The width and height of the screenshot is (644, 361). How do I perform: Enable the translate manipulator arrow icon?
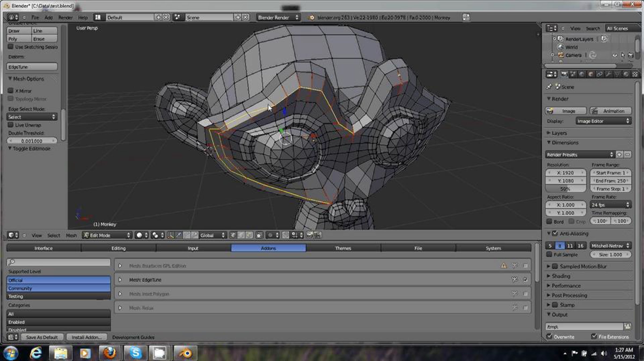[178, 235]
